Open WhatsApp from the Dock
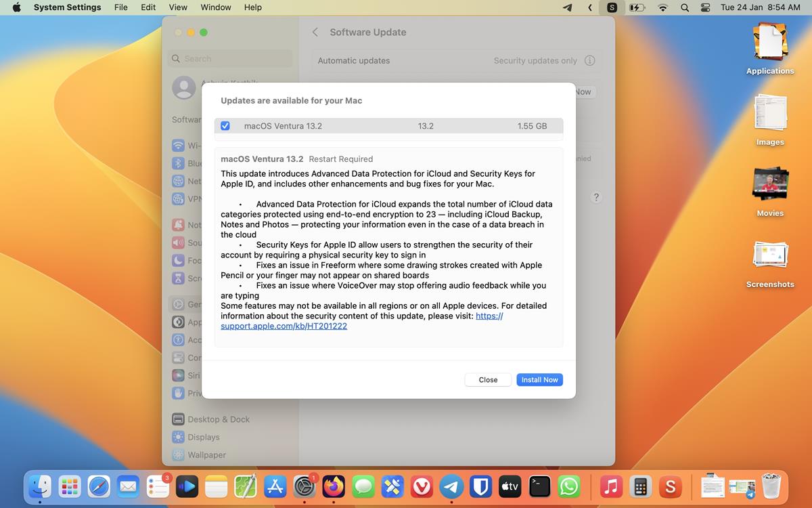 [x=568, y=486]
